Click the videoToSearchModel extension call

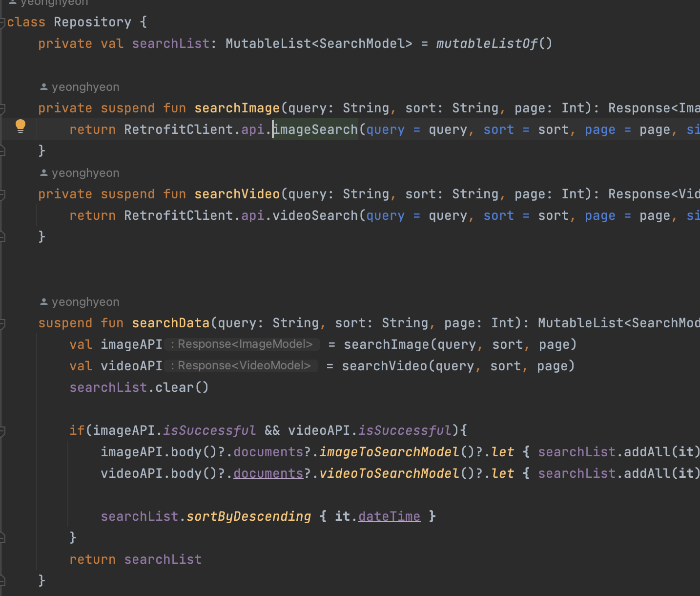[389, 473]
